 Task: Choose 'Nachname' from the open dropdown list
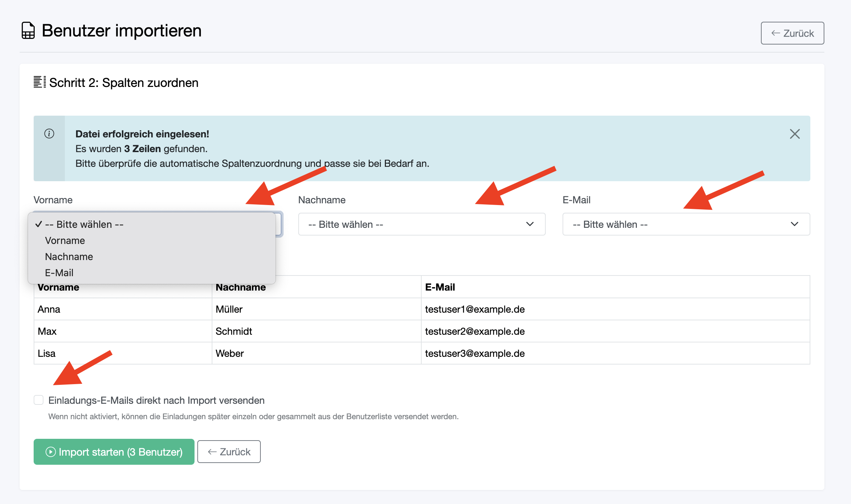tap(152, 257)
